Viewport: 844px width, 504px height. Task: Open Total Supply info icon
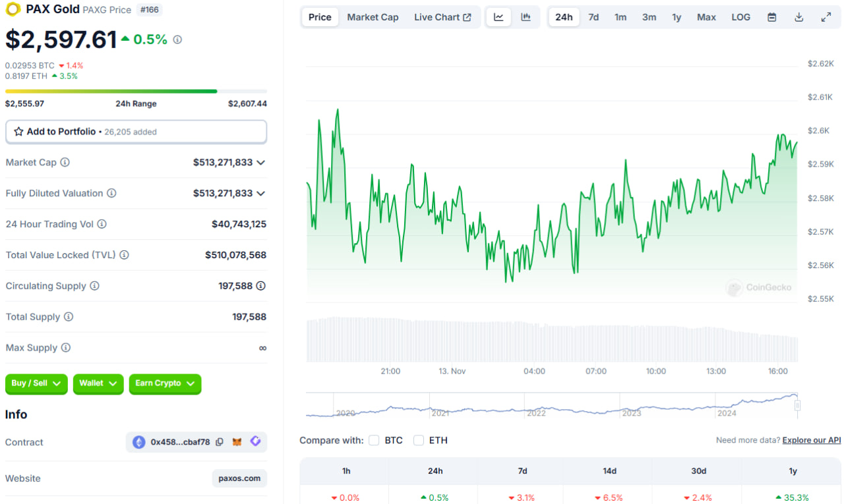pos(68,317)
